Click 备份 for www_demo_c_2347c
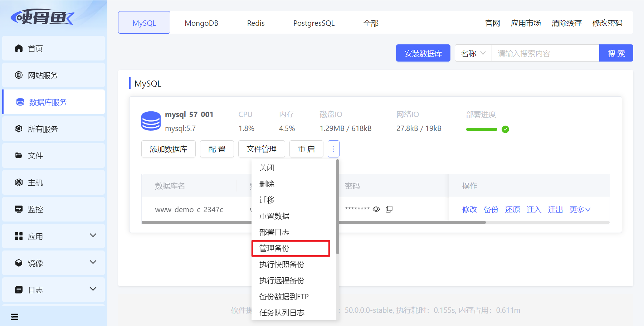644x326 pixels. pos(491,209)
